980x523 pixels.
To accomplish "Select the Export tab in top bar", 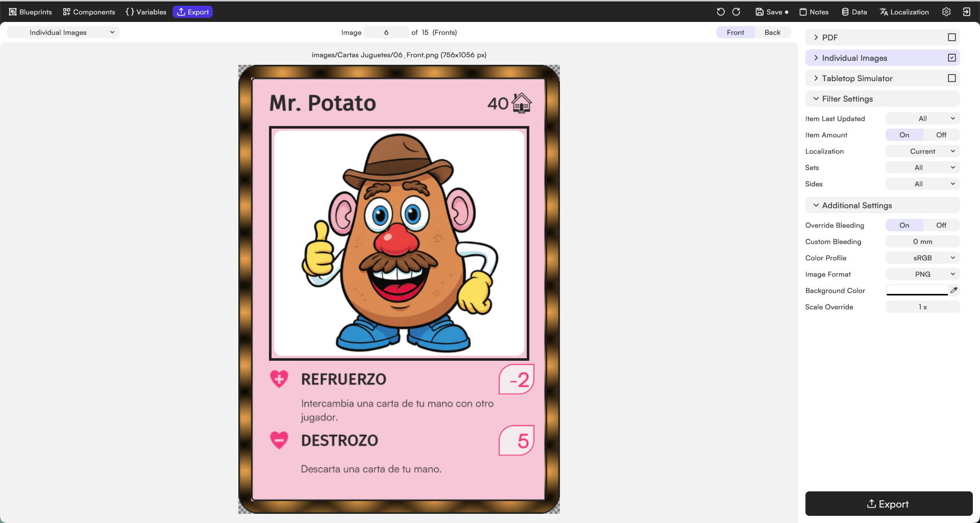I will tap(193, 12).
